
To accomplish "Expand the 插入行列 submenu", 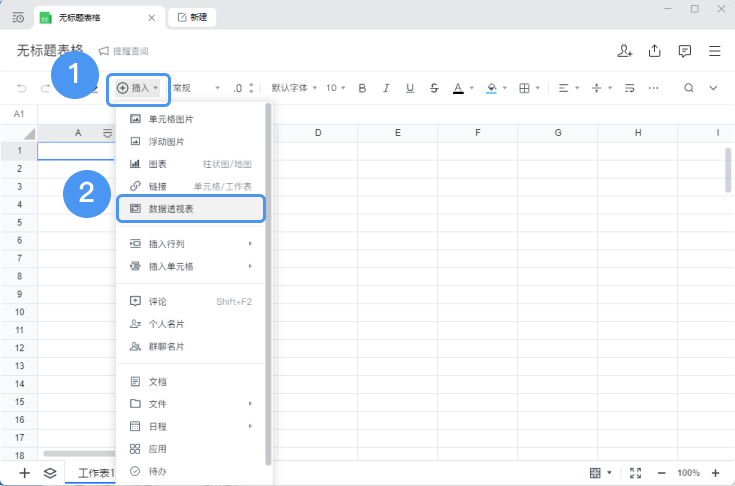I will click(190, 243).
